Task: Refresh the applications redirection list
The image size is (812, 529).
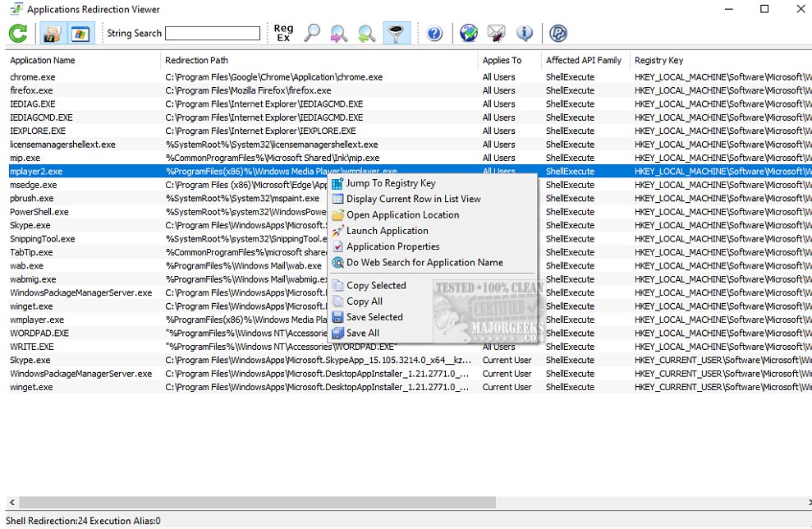Action: tap(16, 33)
